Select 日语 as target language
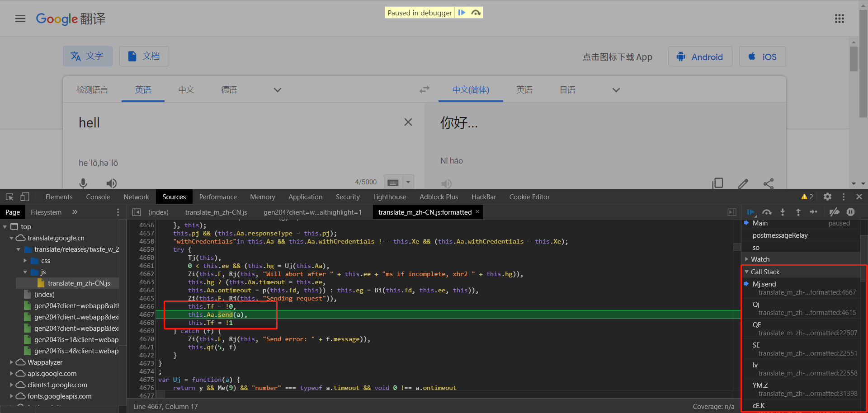868x413 pixels. pos(568,90)
